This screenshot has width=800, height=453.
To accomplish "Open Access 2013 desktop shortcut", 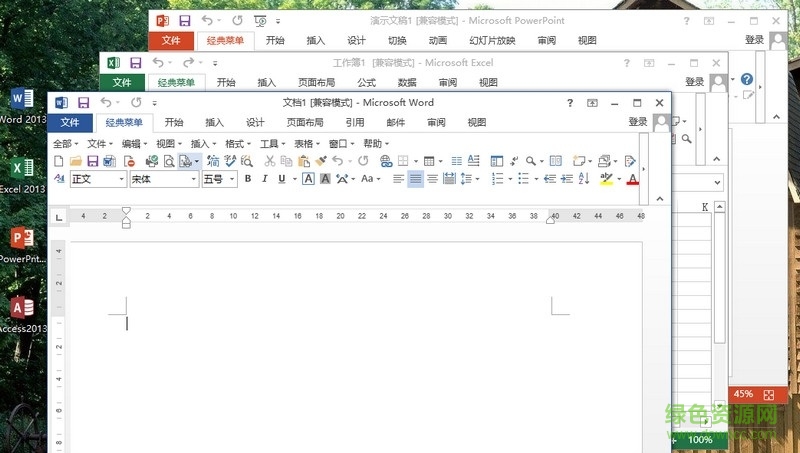I will (22, 314).
